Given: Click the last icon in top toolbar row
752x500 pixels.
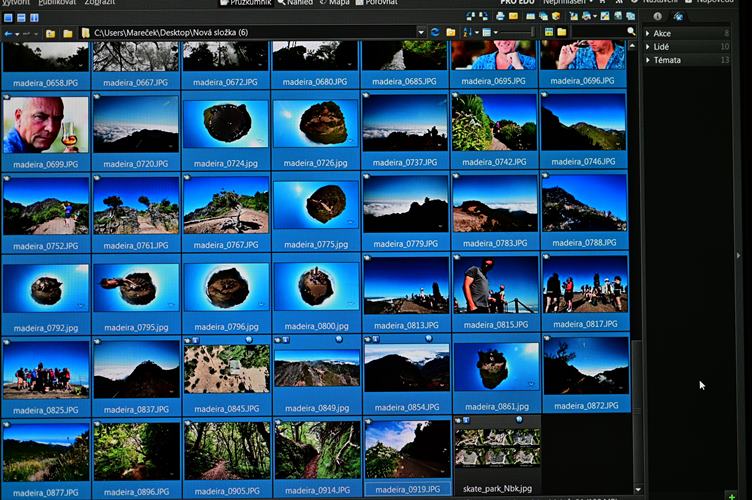Looking at the screenshot, I should click(x=631, y=16).
